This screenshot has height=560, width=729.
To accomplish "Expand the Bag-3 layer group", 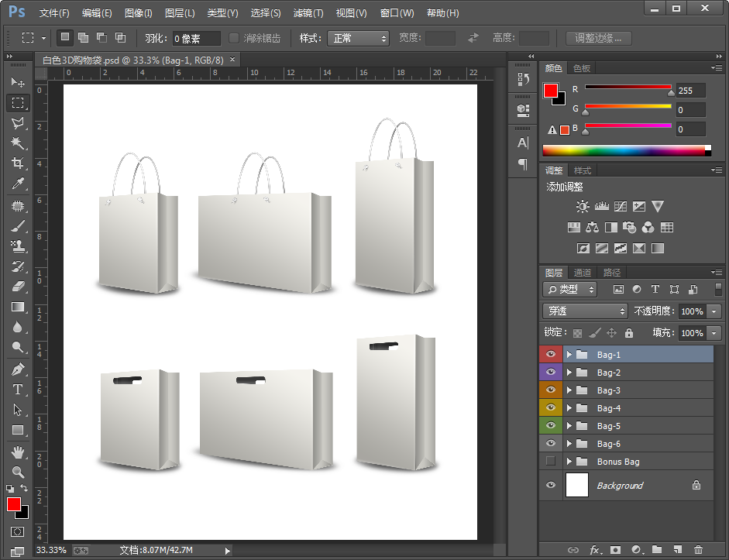I will 569,390.
